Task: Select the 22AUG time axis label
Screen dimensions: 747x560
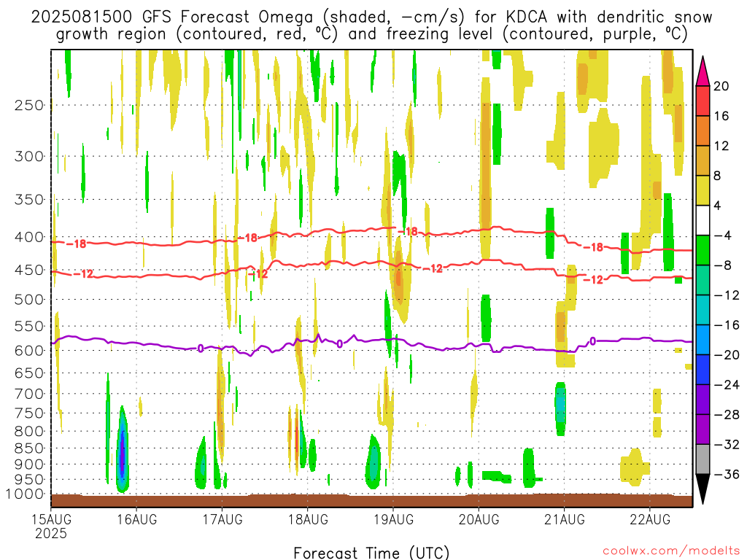Action: pyautogui.click(x=650, y=519)
